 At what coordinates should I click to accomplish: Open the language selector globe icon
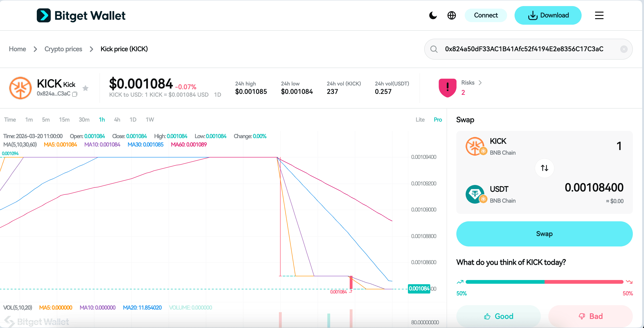[451, 15]
